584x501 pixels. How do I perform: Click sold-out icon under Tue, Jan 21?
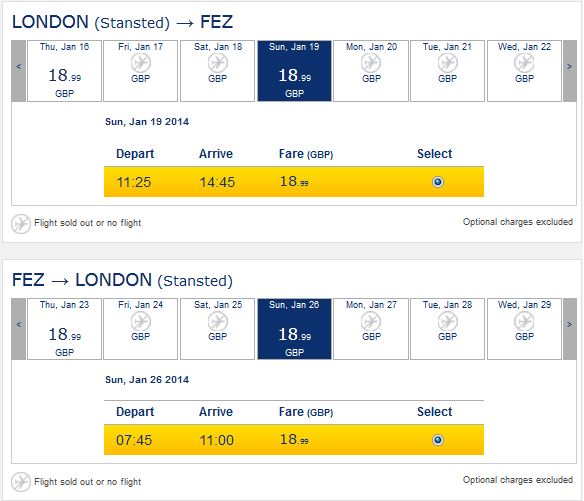[x=448, y=63]
